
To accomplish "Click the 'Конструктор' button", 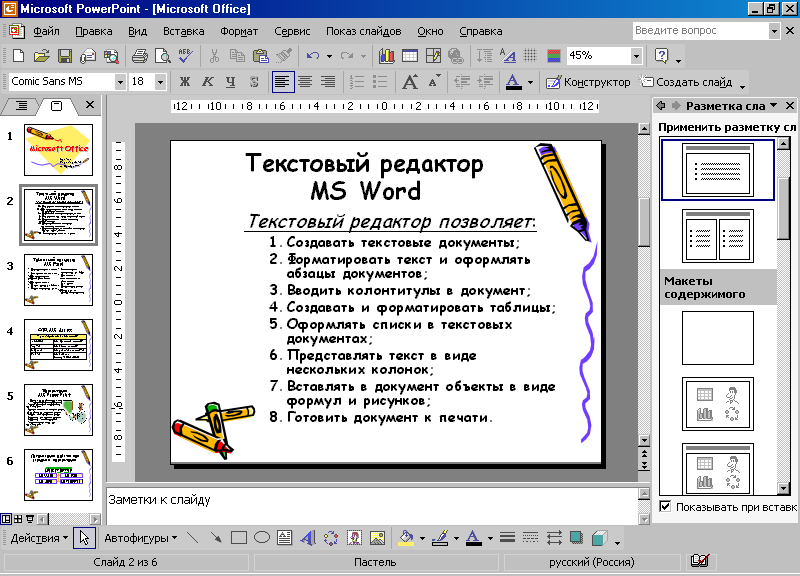I will 588,82.
